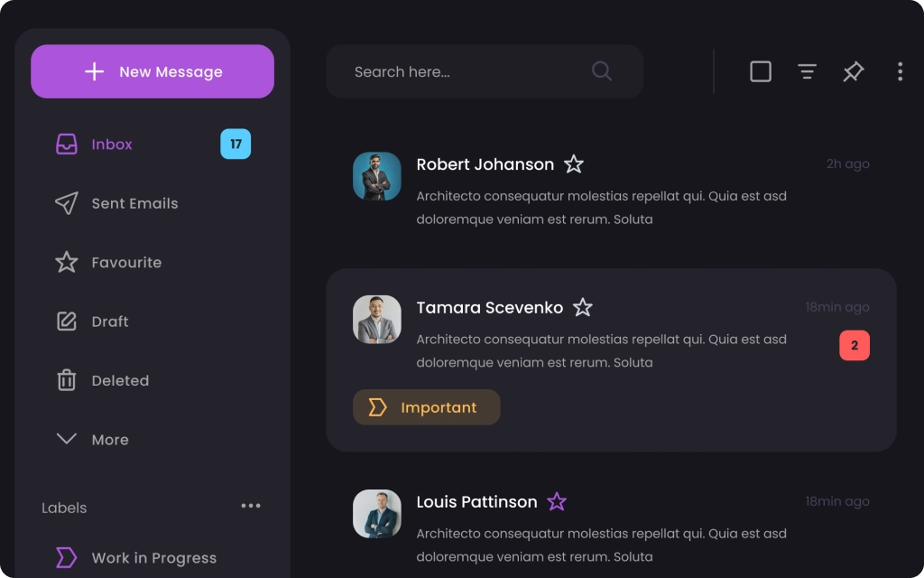
Task: Click the pin icon in the toolbar
Action: click(x=853, y=71)
